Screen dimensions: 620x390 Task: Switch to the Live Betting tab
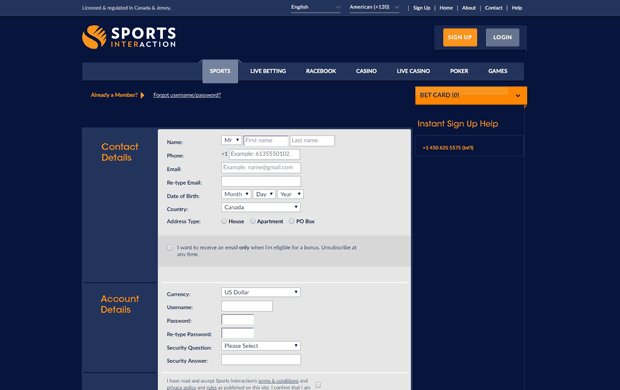(268, 71)
